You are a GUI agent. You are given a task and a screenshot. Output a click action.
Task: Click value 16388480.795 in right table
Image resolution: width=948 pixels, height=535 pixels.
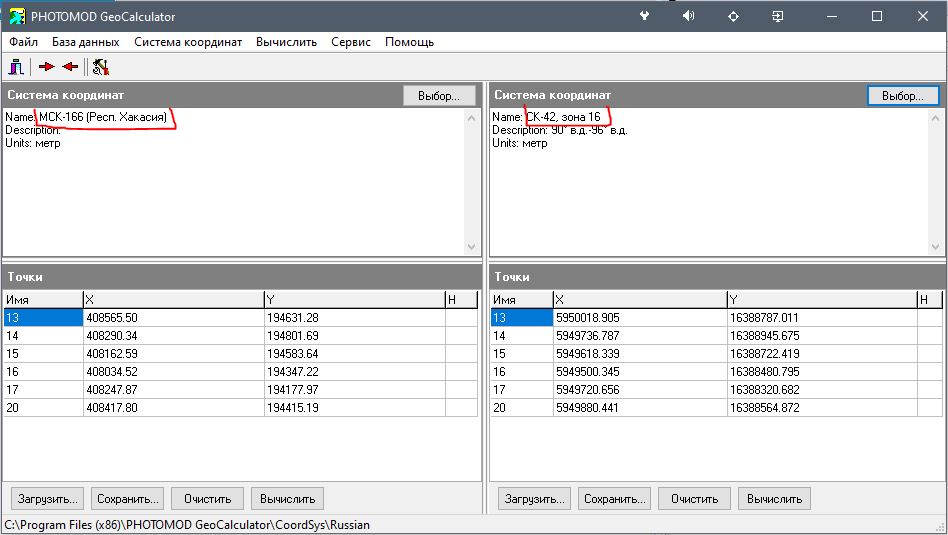point(765,372)
